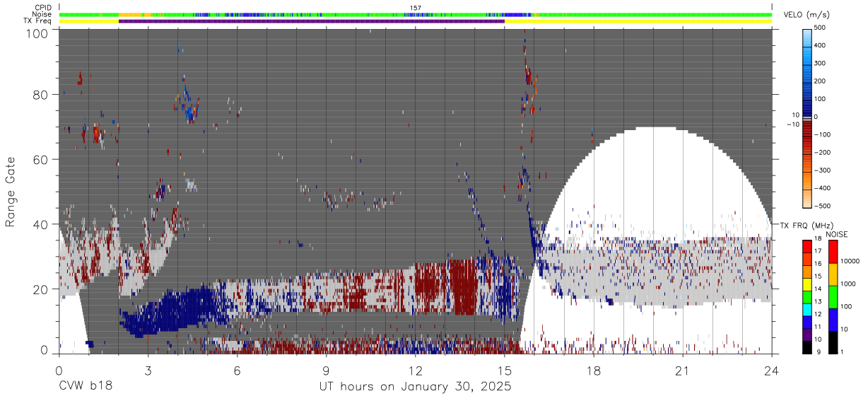Select the 1000 noise scale tick
This screenshot has height=401, width=868.
849,284
